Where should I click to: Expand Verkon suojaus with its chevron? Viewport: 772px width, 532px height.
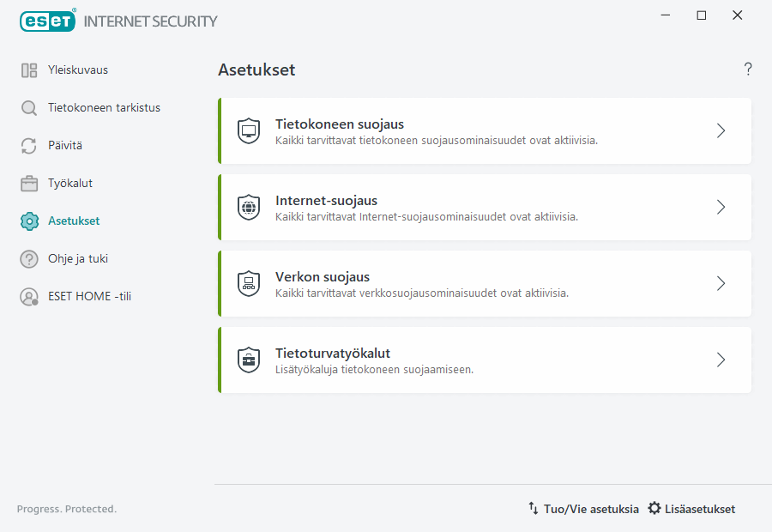[721, 283]
